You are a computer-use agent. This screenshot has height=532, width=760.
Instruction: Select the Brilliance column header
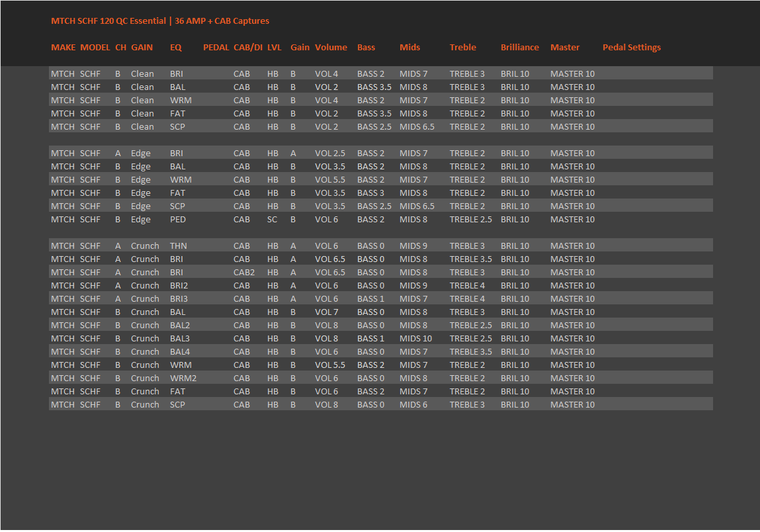(x=520, y=47)
